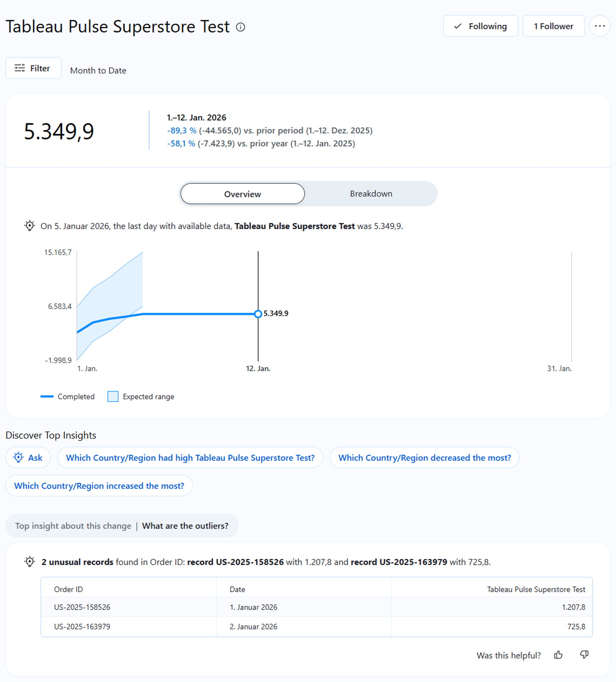Click the thumbs up feedback icon
Image resolution: width=616 pixels, height=682 pixels.
click(x=558, y=655)
